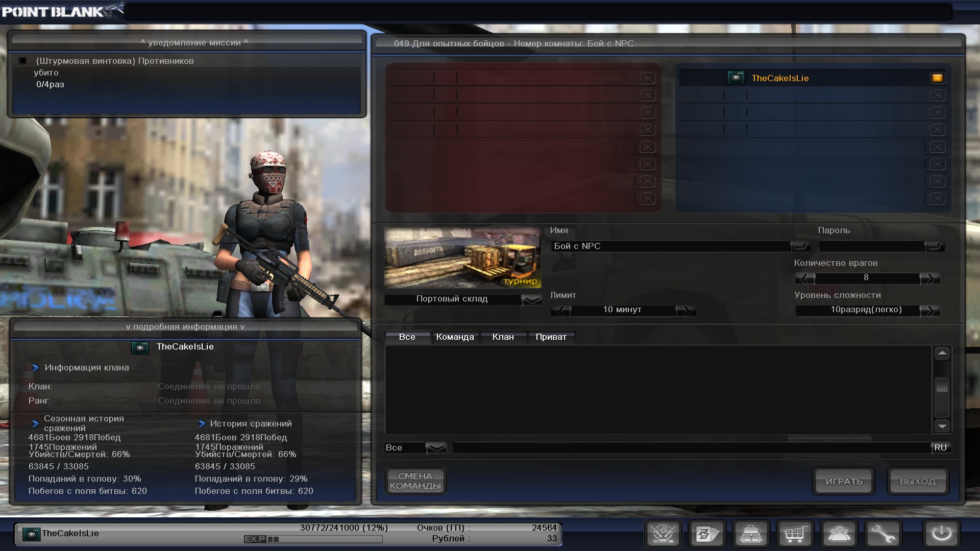Close the first red team slot
This screenshot has height=551, width=980.
(647, 78)
